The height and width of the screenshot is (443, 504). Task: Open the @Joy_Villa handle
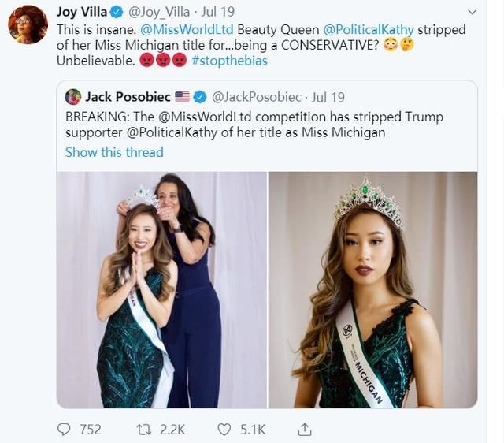[161, 13]
